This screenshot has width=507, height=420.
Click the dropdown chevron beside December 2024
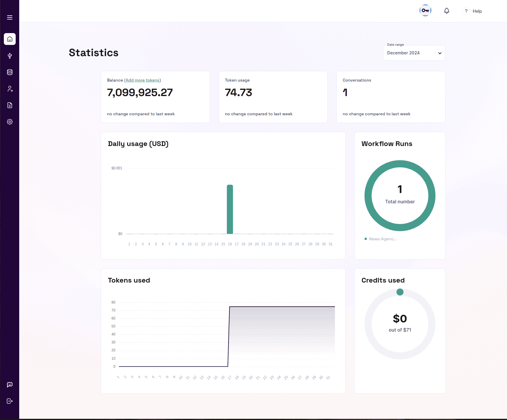pyautogui.click(x=440, y=53)
